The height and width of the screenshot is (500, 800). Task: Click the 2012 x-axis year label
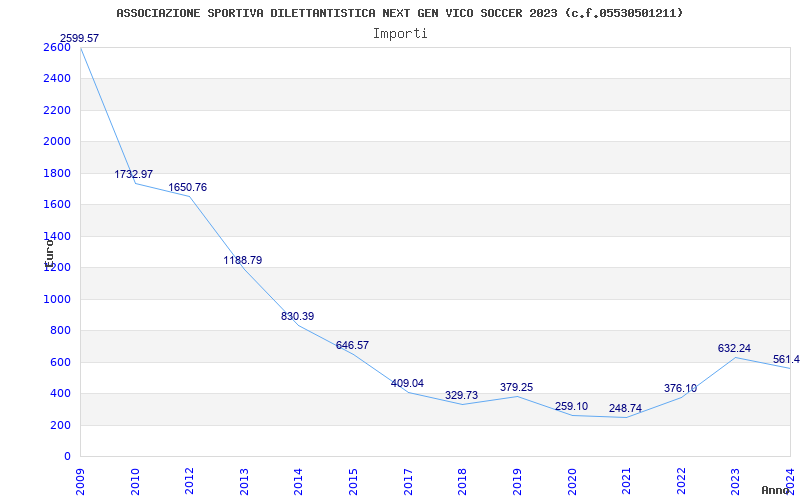point(189,481)
